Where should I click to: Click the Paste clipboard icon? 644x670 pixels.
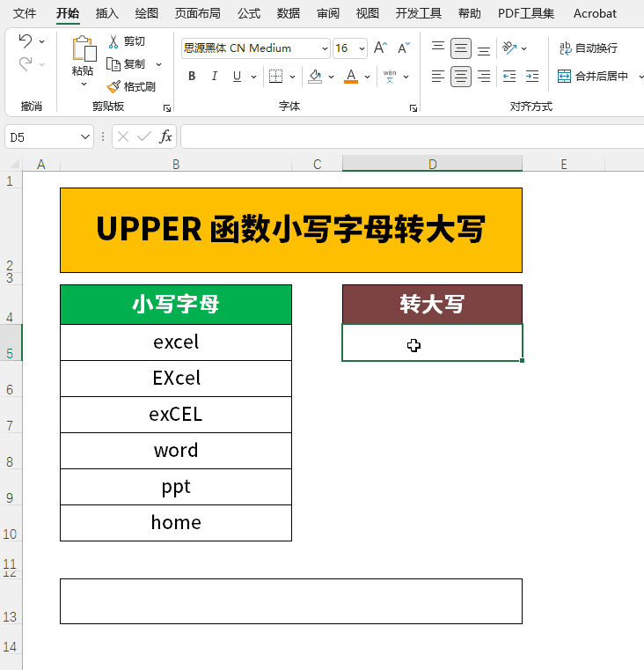coord(84,48)
